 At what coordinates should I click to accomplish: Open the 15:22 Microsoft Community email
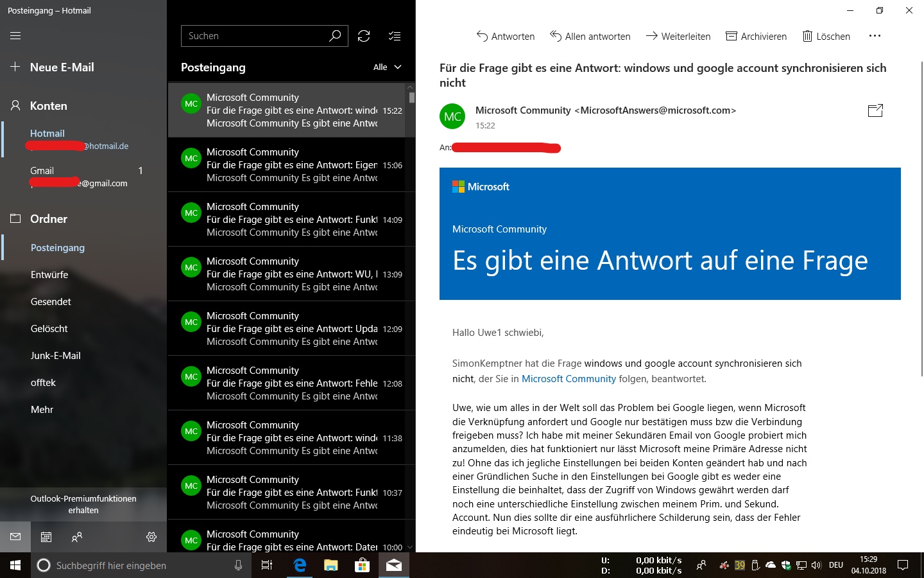[x=287, y=110]
